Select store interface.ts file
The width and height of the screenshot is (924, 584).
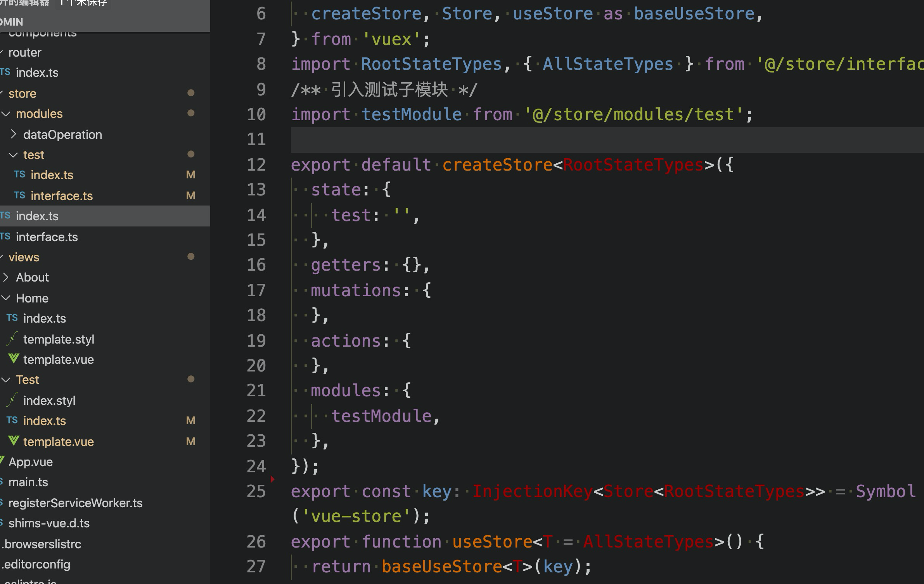pyautogui.click(x=47, y=237)
